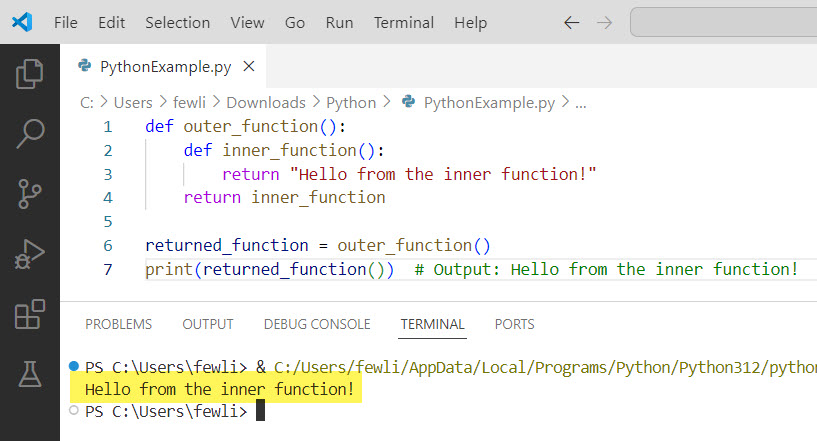Click the VS Code logo icon
Screen dimensions: 817x441
(22, 22)
